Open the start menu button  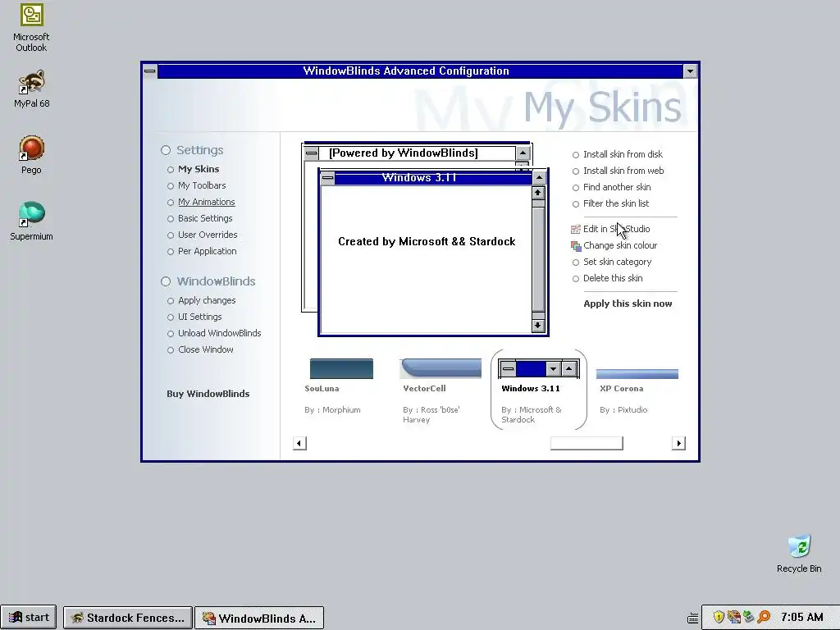coord(29,618)
